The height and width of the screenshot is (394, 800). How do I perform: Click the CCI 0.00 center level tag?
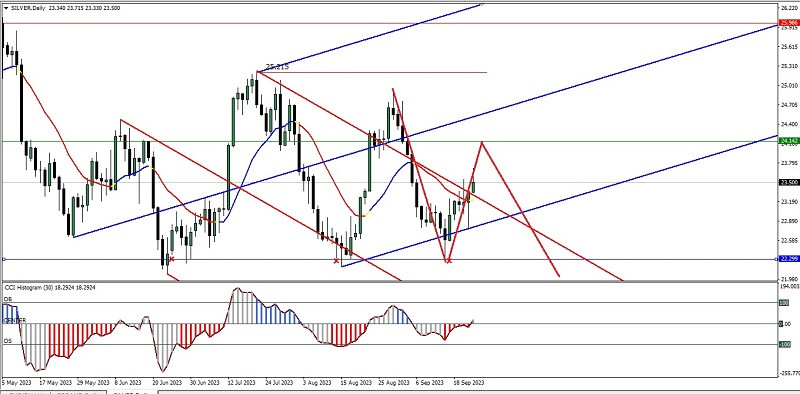pyautogui.click(x=785, y=324)
